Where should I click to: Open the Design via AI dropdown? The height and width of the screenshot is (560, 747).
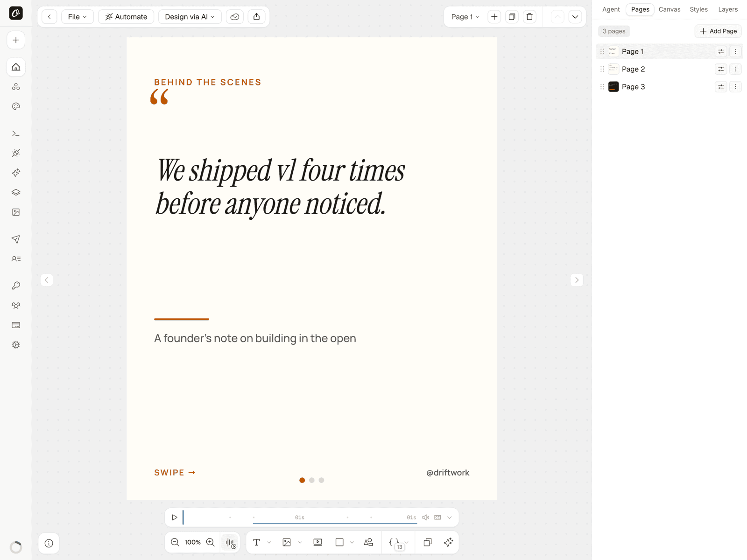[190, 17]
